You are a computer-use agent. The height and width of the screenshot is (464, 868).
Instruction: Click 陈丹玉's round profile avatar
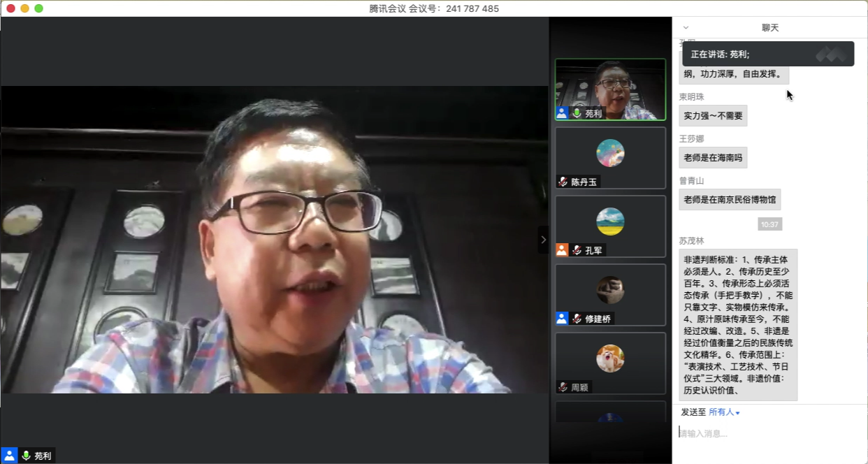tap(610, 153)
